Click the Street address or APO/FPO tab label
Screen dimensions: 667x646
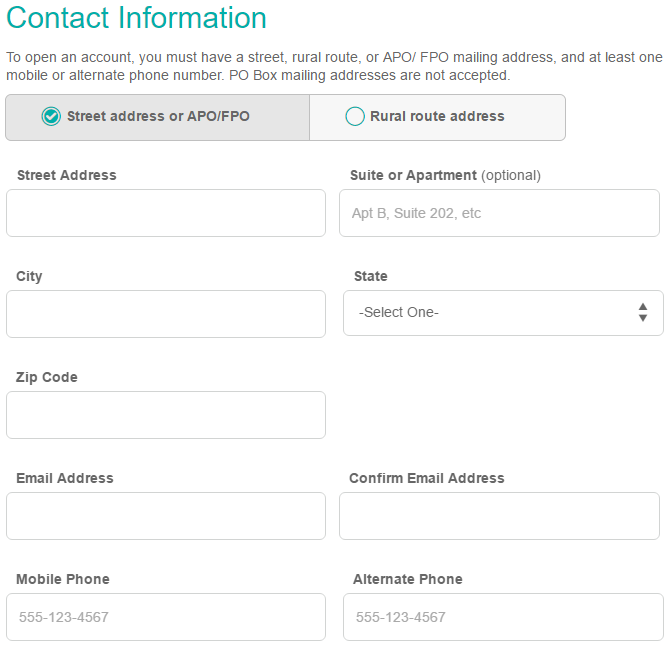pos(158,117)
